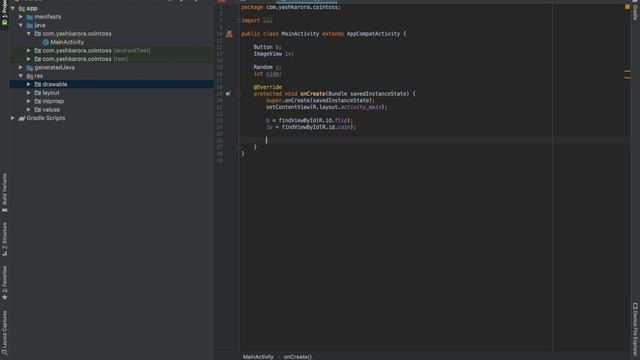The width and height of the screenshot is (640, 360).
Task: Click the 'int side;' declaration line
Action: click(x=267, y=74)
